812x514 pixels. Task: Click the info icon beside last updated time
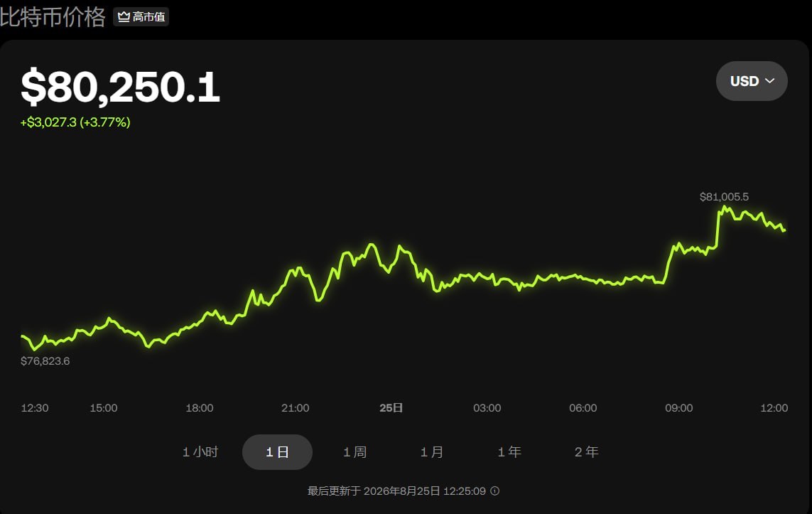[x=495, y=491]
